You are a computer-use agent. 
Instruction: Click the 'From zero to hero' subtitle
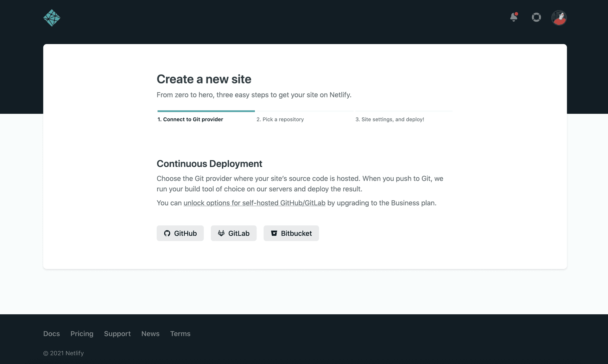[x=254, y=95]
